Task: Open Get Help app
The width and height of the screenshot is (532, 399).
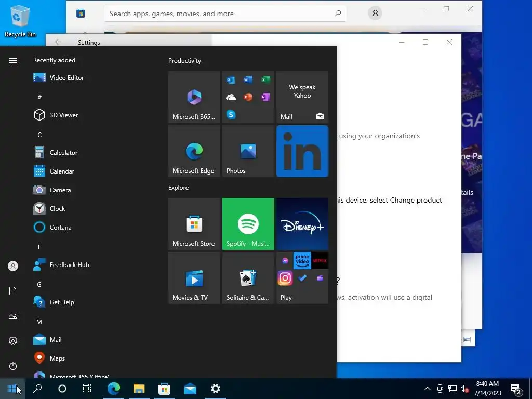Action: [54, 302]
